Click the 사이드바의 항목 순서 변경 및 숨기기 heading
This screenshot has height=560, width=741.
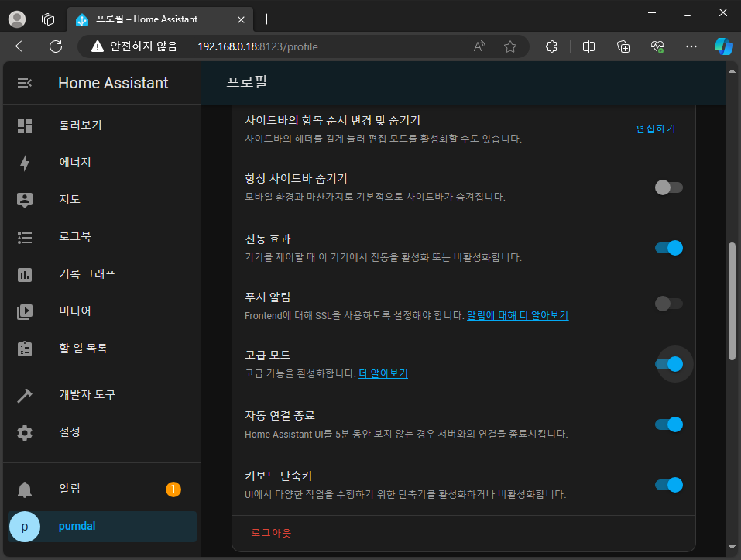333,121
